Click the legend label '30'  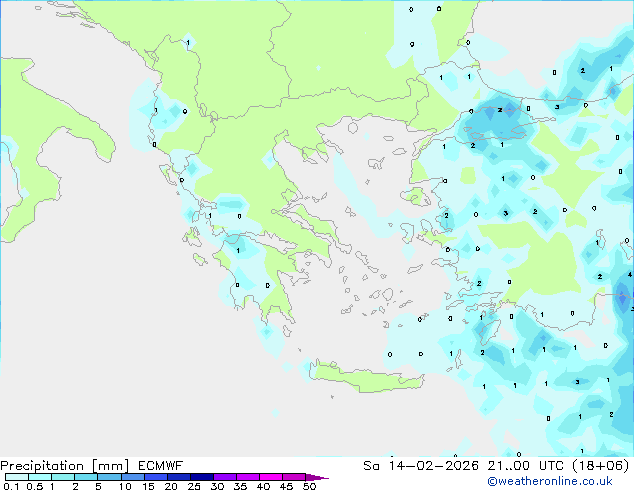(217, 486)
